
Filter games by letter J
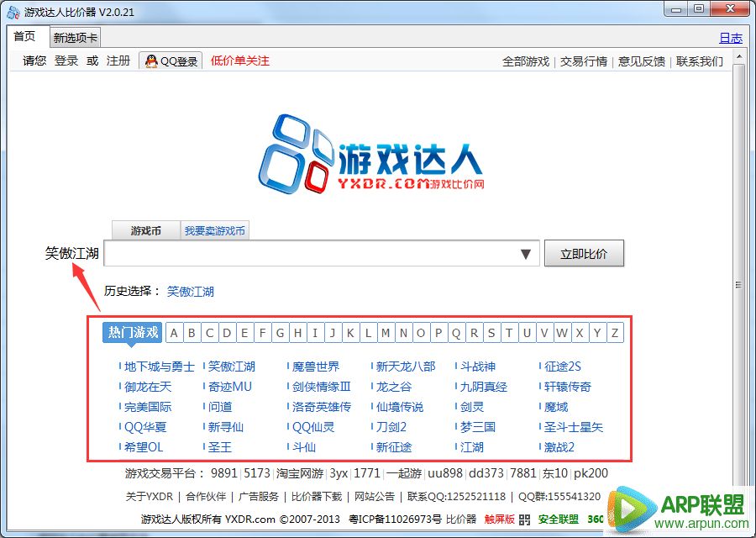[x=333, y=333]
